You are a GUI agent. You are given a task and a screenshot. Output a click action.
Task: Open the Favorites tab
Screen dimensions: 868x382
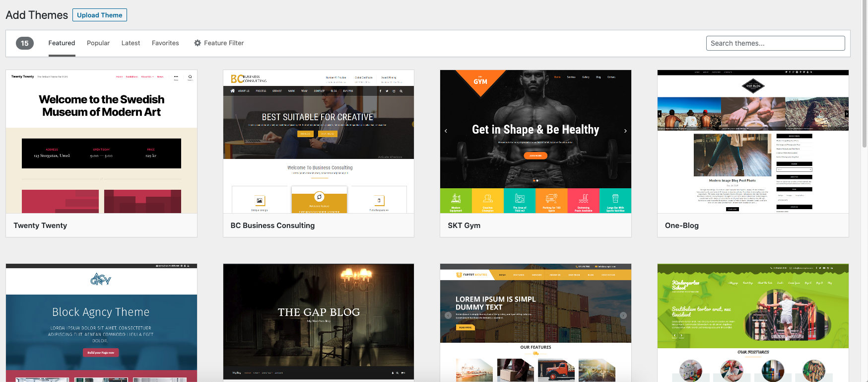tap(165, 43)
